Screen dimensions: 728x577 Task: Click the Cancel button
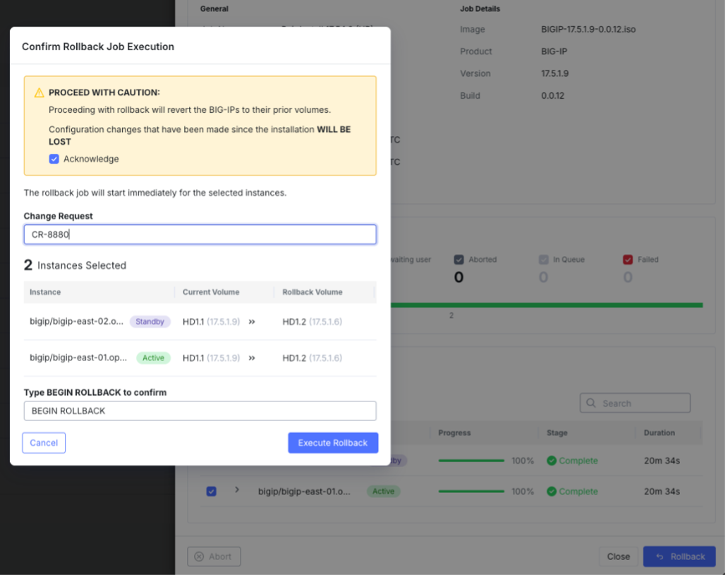(44, 444)
